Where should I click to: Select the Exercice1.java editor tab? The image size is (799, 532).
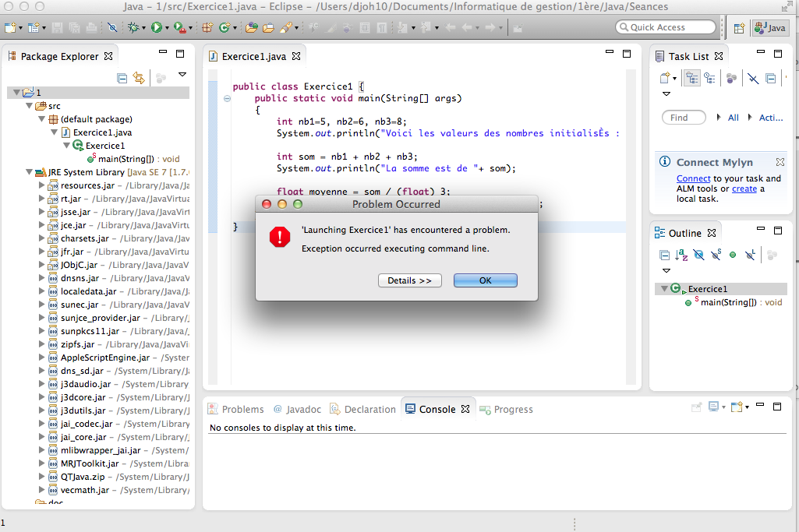pyautogui.click(x=252, y=56)
